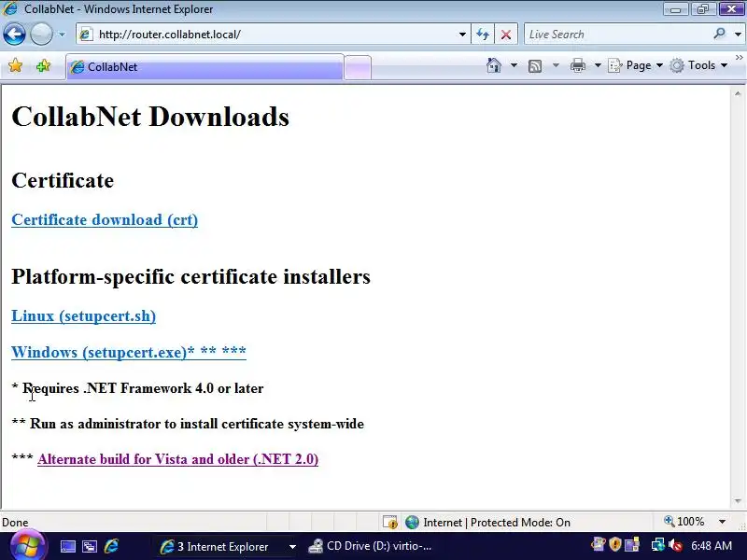
Task: Click the tray security shield icon
Action: pyautogui.click(x=615, y=543)
